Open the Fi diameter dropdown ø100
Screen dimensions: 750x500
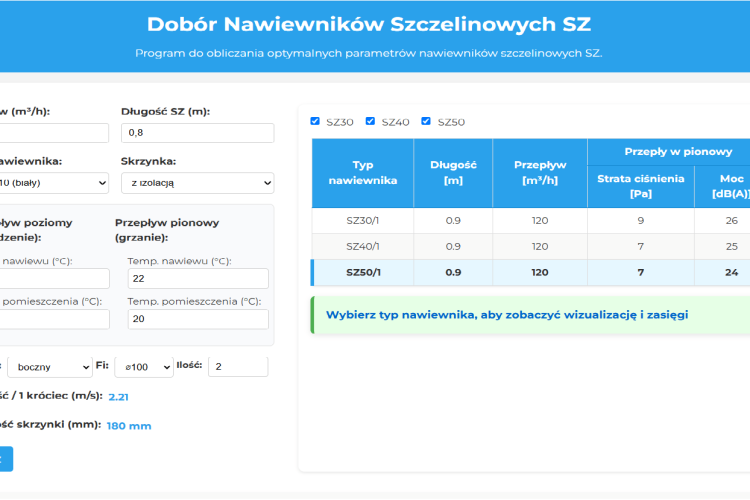pos(144,367)
